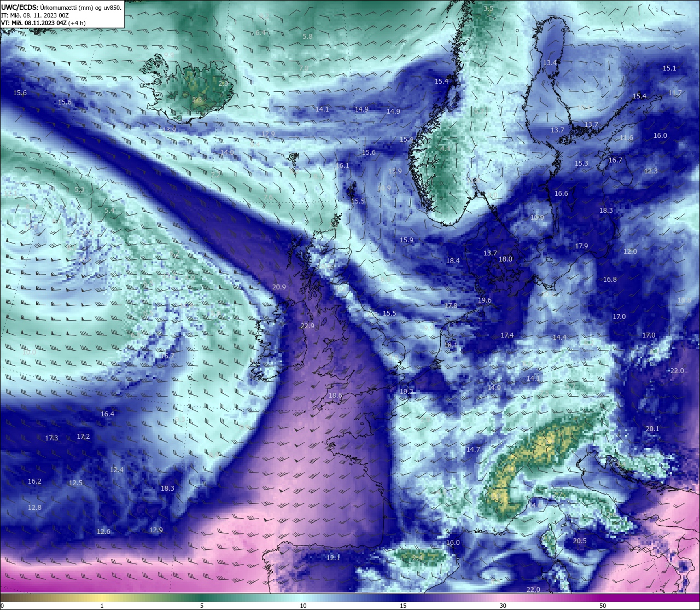Click the value 17.3
Screen dimensions: 700x610
[51, 438]
